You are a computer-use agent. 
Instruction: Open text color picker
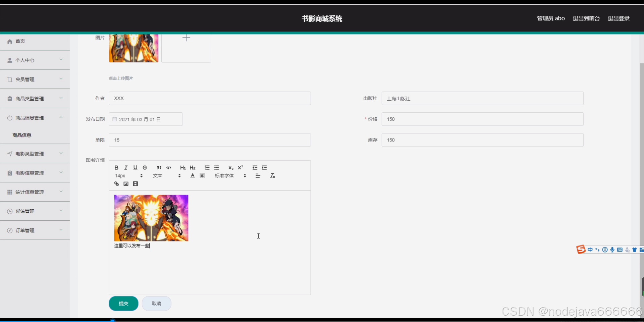point(193,176)
